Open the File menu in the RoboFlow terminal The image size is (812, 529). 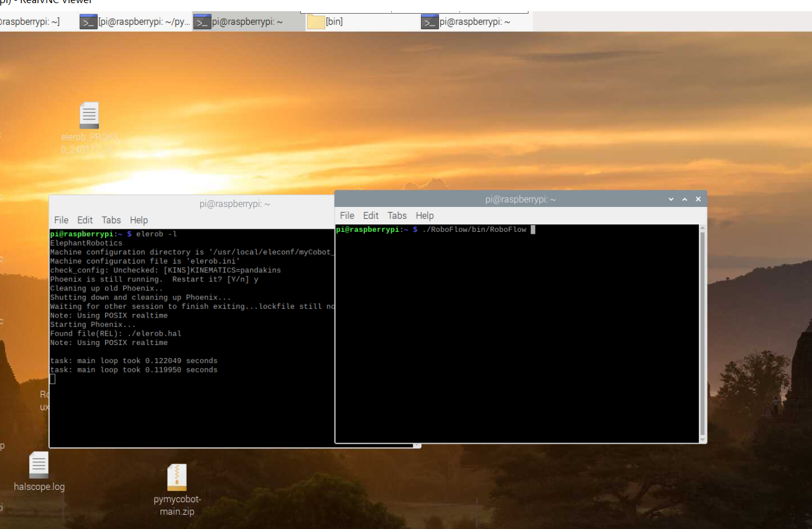(x=347, y=216)
